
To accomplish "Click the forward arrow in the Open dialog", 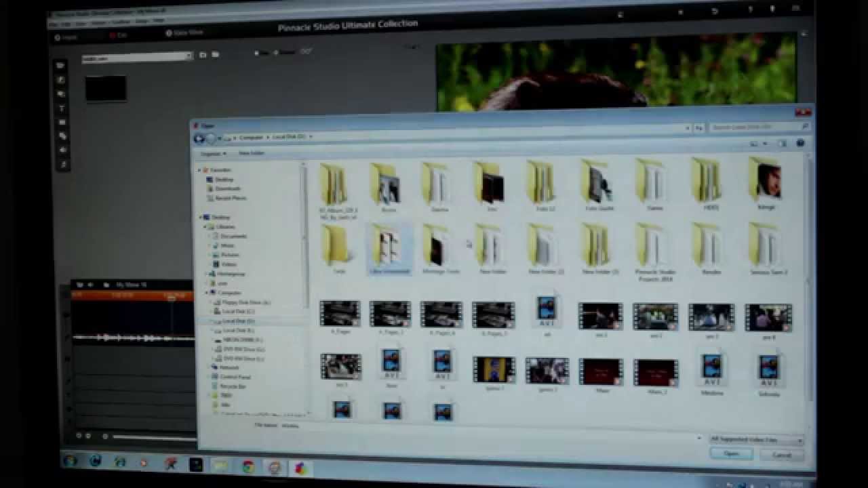I will pos(211,138).
